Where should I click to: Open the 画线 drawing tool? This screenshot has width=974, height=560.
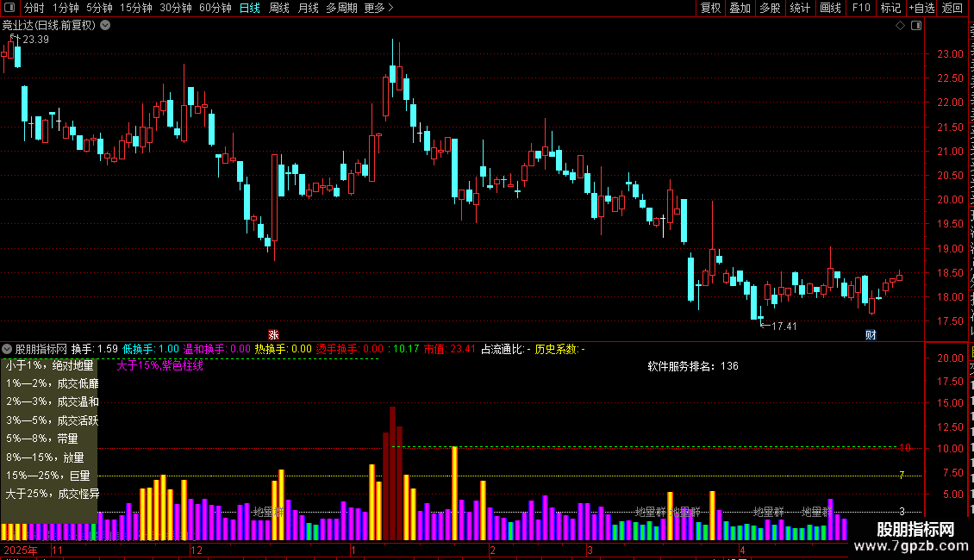(x=831, y=8)
